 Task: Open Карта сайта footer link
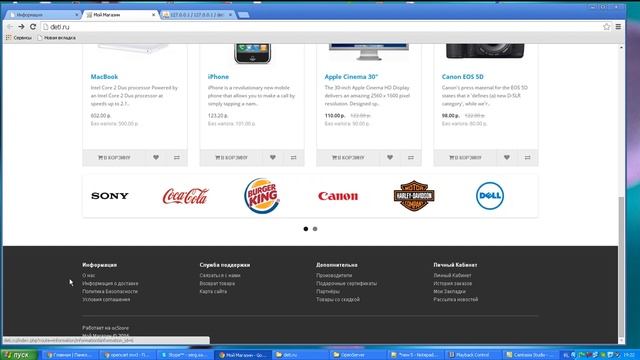(x=213, y=291)
